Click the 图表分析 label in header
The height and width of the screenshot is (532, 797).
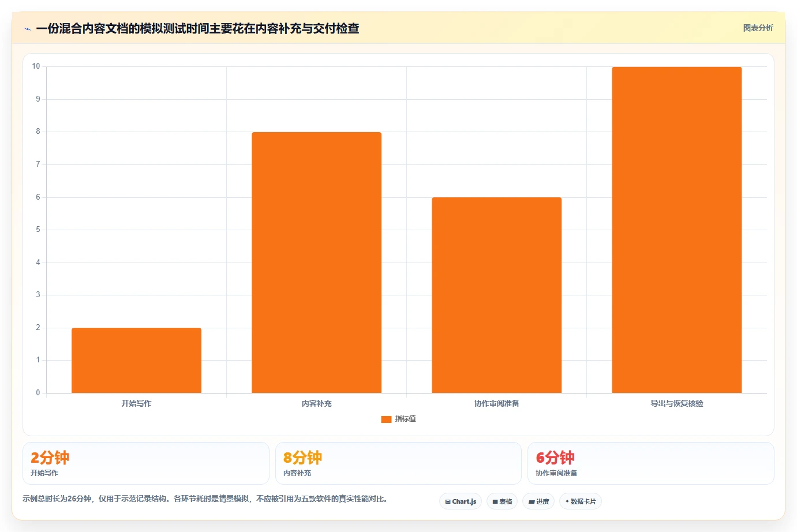tap(758, 28)
